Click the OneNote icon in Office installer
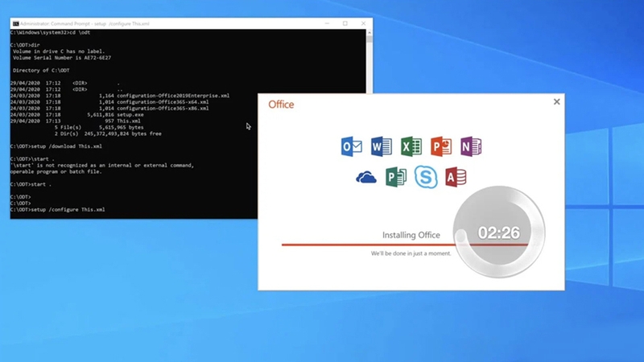 (471, 146)
